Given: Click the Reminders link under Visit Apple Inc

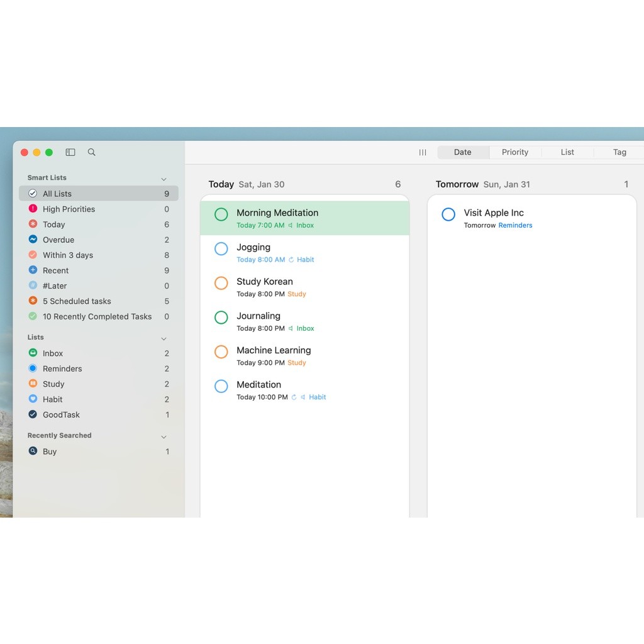Looking at the screenshot, I should click(515, 225).
